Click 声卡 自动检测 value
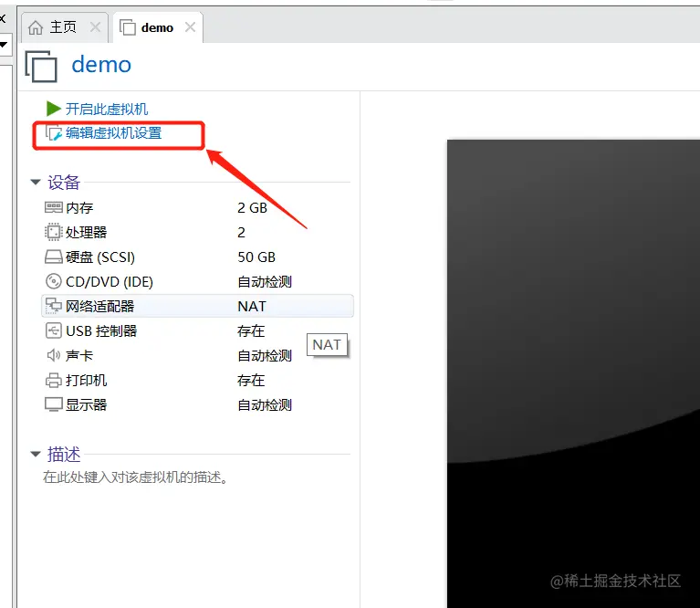Viewport: 700px width, 608px height. [265, 356]
